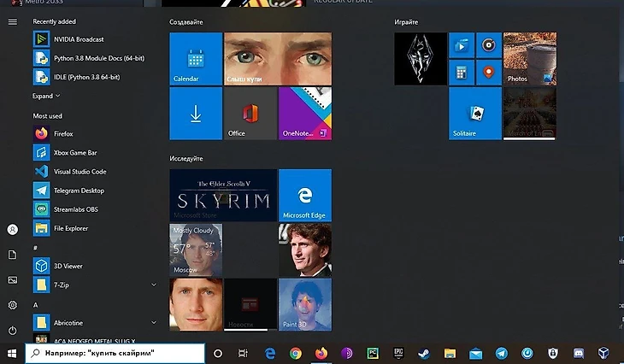Open Streamlabs OBS from the app list
624x364 pixels.
[x=76, y=209]
